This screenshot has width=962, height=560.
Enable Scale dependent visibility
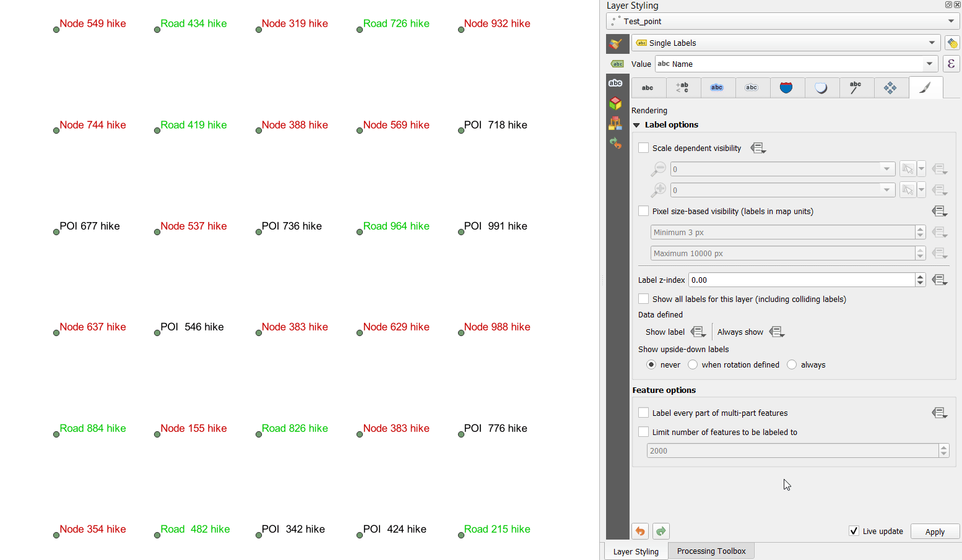643,147
